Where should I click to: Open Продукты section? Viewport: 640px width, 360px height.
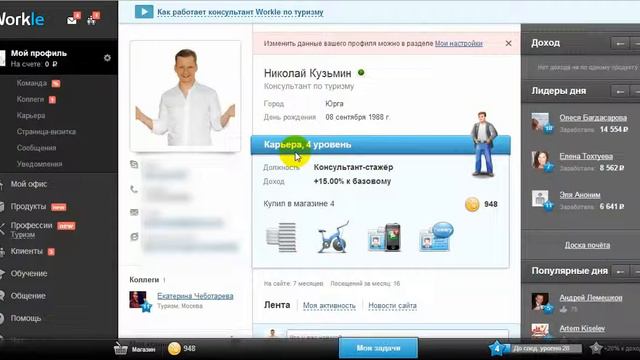point(28,207)
